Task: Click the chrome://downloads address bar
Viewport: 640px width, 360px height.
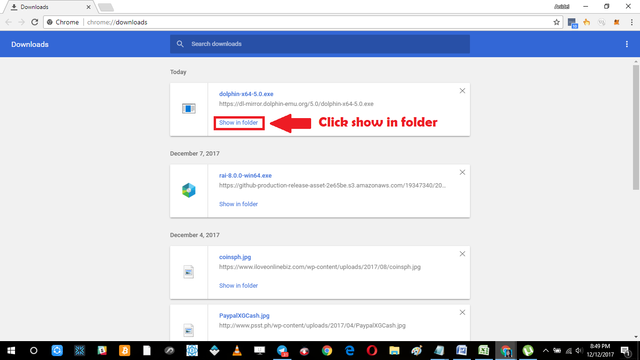Action: click(302, 22)
